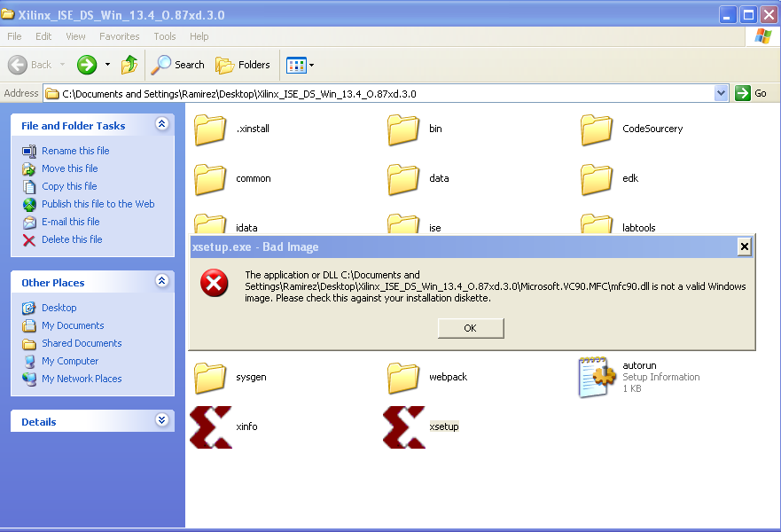Click the My Computer icon in sidebar
Viewport: 781px width, 532px height.
pos(29,362)
